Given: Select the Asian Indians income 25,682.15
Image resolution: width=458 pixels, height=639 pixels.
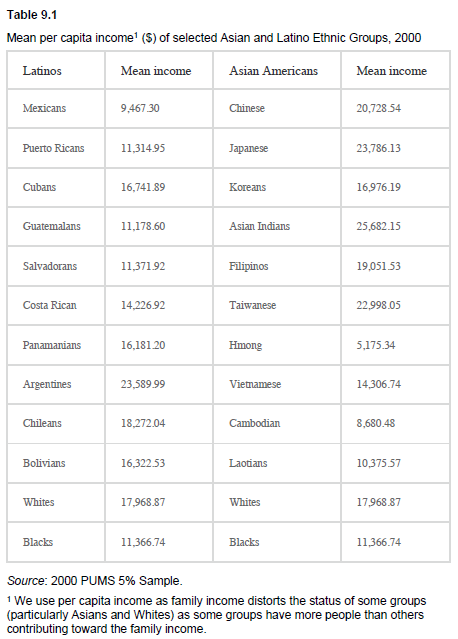Looking at the screenshot, I should coord(379,226).
